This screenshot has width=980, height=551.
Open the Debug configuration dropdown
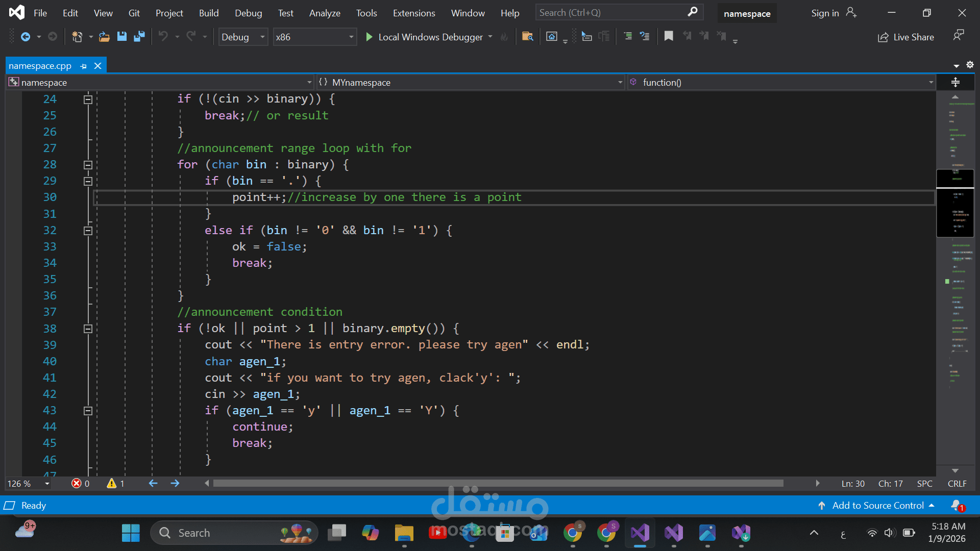tap(262, 37)
